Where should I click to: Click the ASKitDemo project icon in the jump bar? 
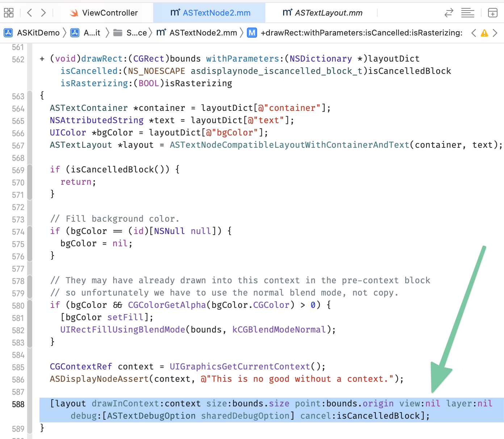click(x=8, y=33)
